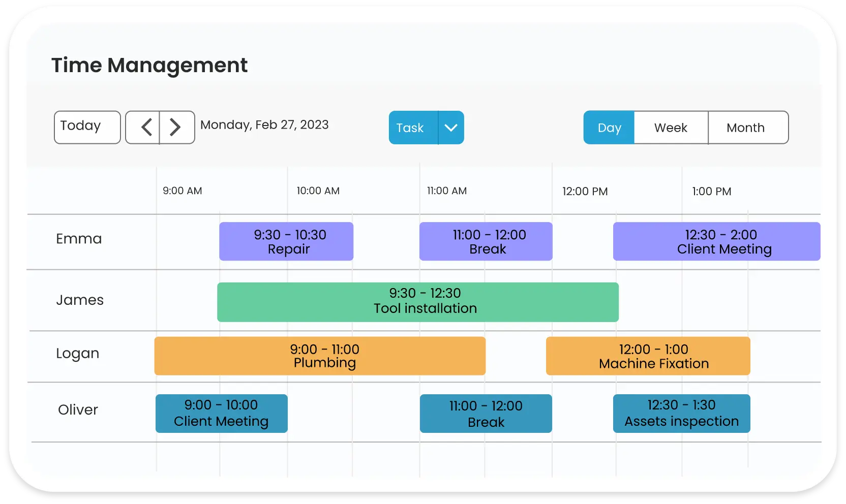Image resolution: width=846 pixels, height=504 pixels.
Task: Click the row label Emma
Action: (x=79, y=239)
